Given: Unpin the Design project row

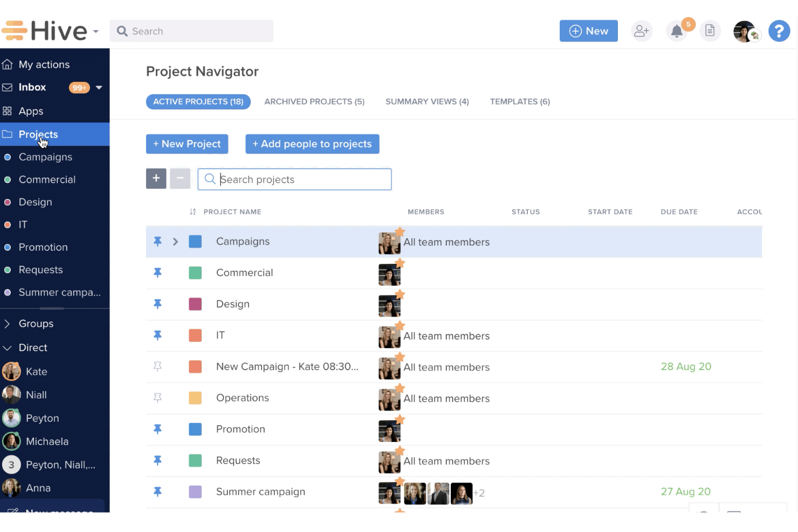Looking at the screenshot, I should click(157, 304).
